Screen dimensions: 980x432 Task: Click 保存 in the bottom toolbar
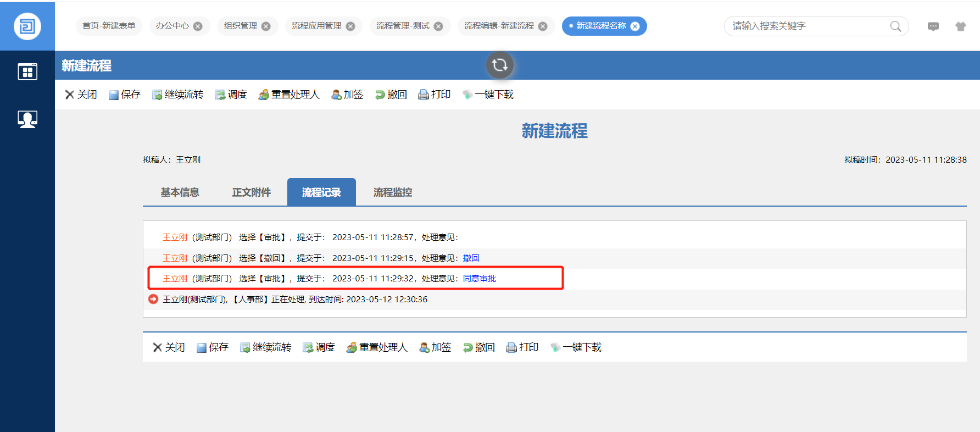pos(213,347)
